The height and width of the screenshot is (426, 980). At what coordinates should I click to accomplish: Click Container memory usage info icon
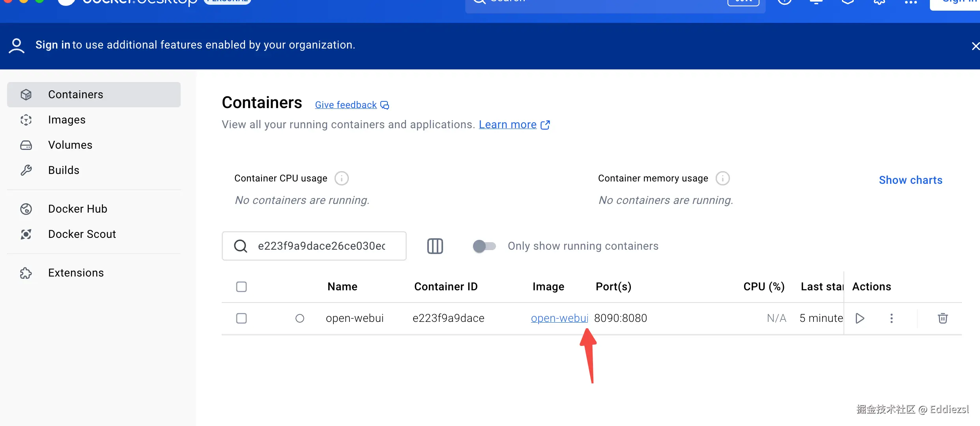pyautogui.click(x=723, y=178)
